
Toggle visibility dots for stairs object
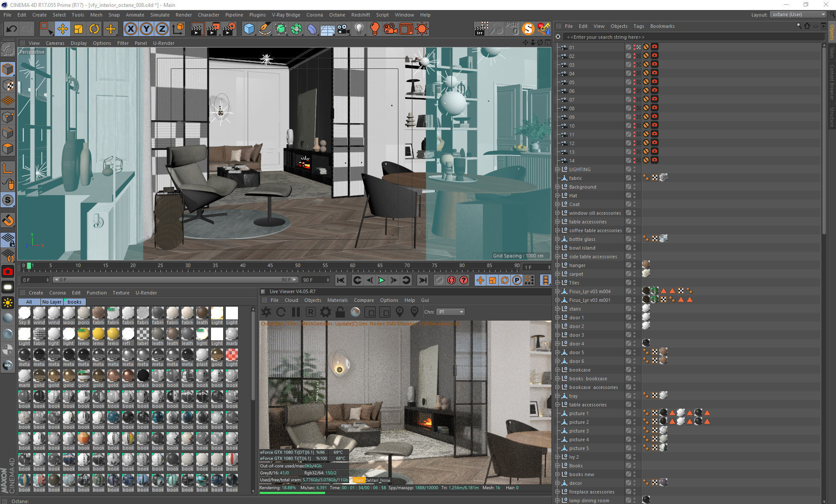(635, 309)
